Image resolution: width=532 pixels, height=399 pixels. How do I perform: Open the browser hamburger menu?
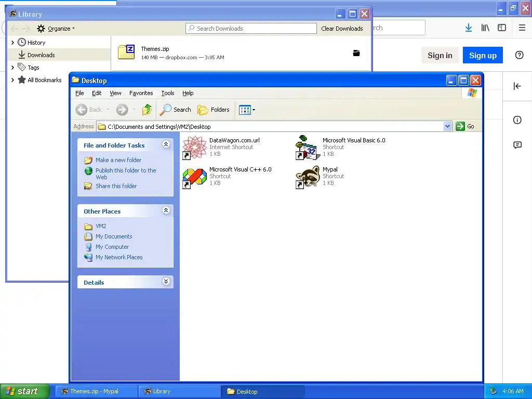[522, 28]
